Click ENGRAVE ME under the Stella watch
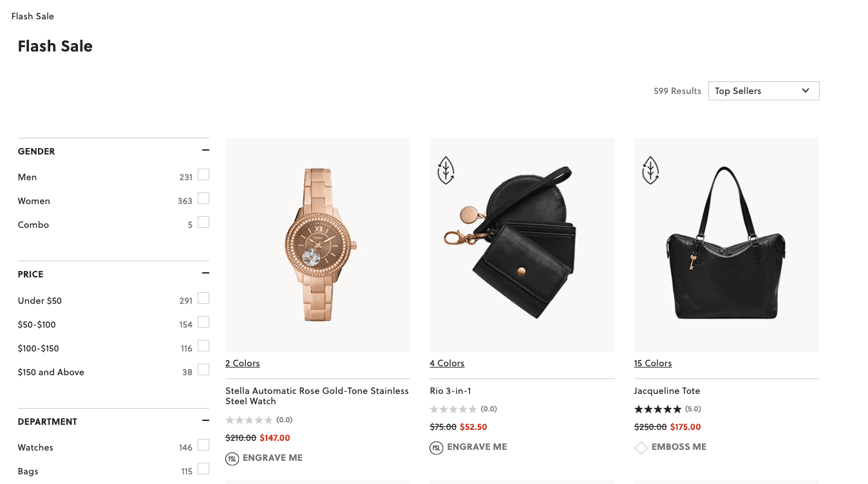The image size is (868, 484). (273, 458)
